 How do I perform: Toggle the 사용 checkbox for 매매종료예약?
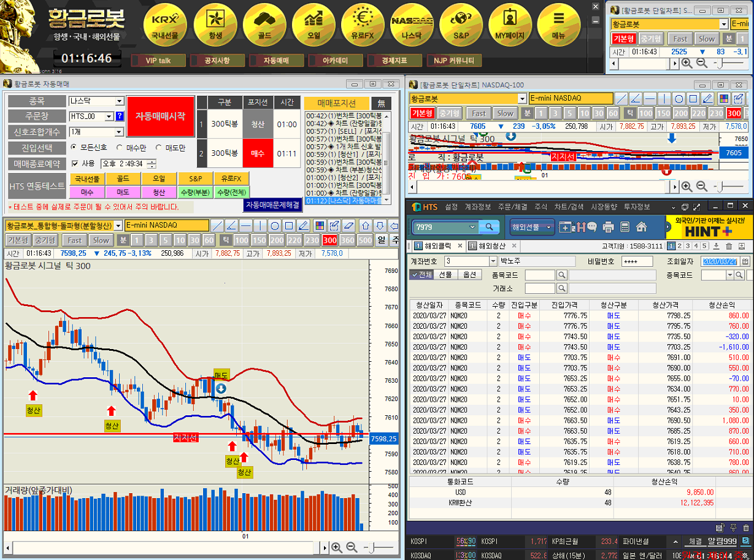point(75,163)
